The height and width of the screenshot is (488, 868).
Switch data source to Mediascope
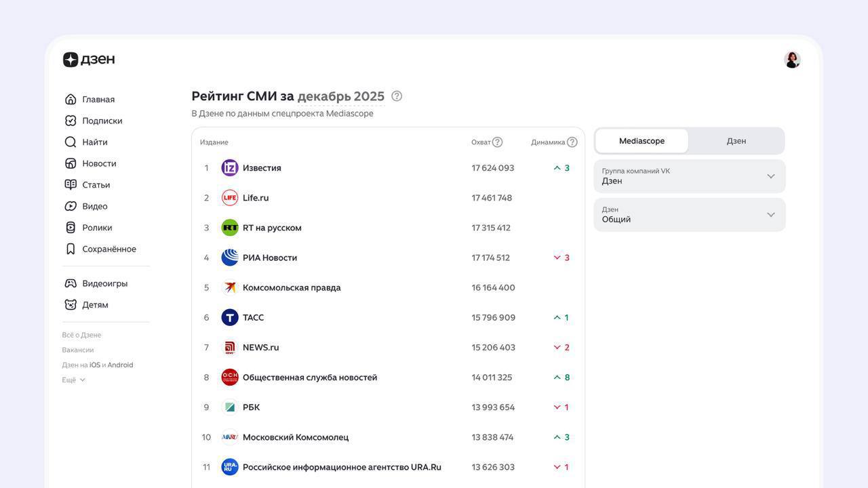(642, 141)
